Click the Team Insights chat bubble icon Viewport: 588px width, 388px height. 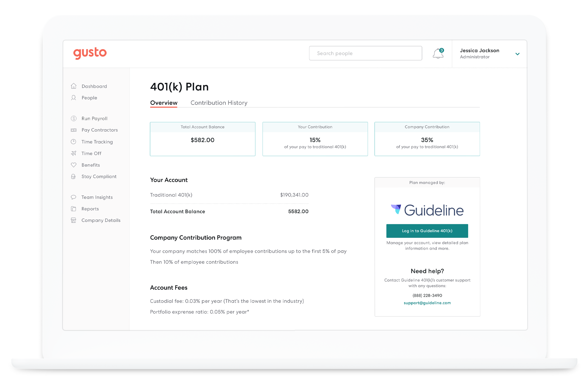(74, 197)
